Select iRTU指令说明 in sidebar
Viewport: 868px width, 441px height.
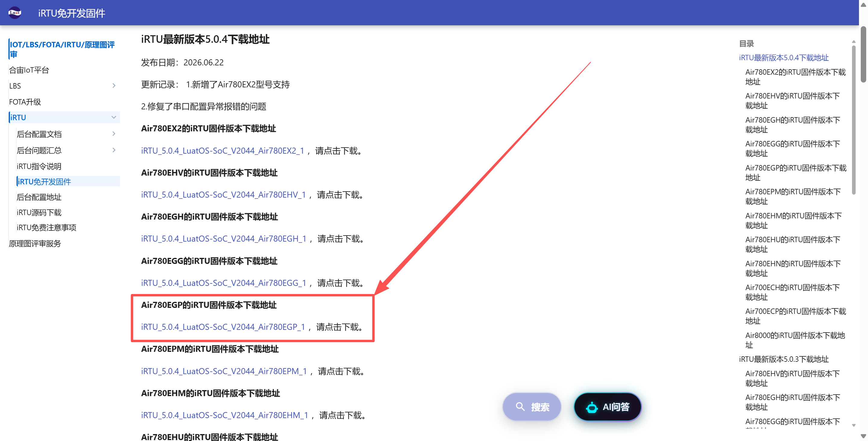39,166
